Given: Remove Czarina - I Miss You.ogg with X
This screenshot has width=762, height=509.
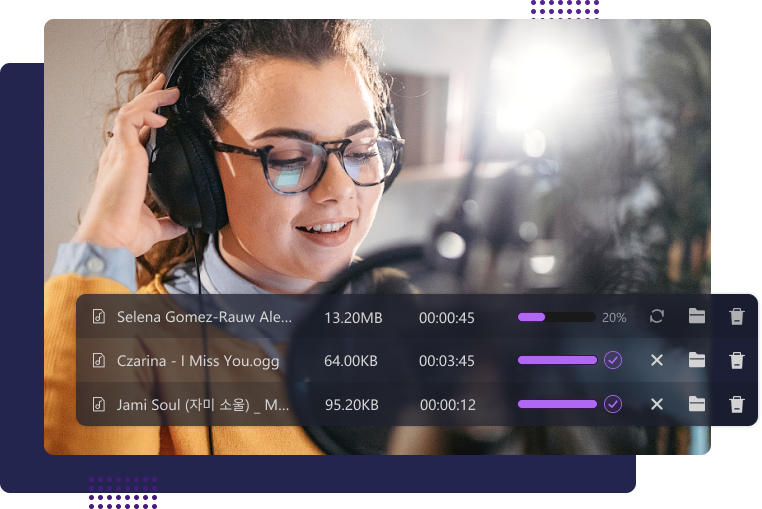Looking at the screenshot, I should coord(657,360).
